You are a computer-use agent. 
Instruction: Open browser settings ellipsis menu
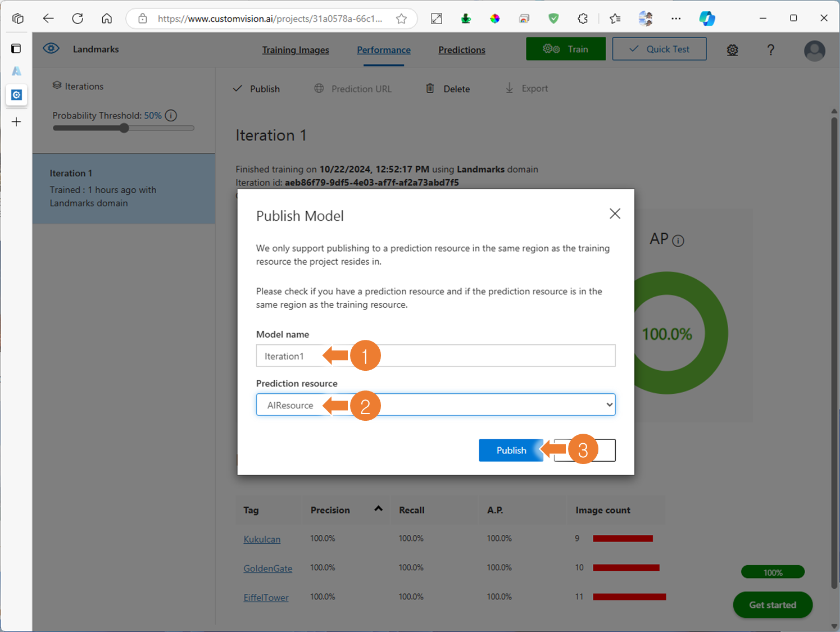click(676, 19)
